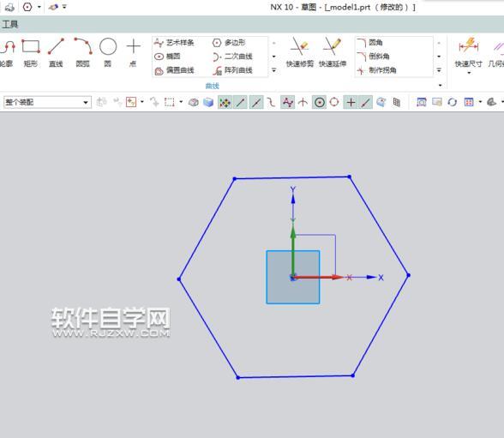Toggle the intersection snap point
Screen dimensions: 504x438
303,103
